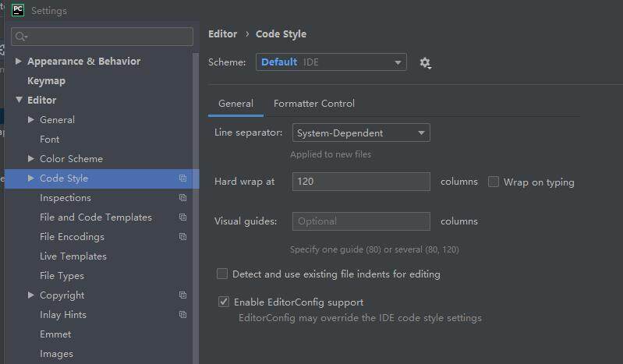This screenshot has width=623, height=364.
Task: Open the Keymap settings page
Action: coord(46,81)
